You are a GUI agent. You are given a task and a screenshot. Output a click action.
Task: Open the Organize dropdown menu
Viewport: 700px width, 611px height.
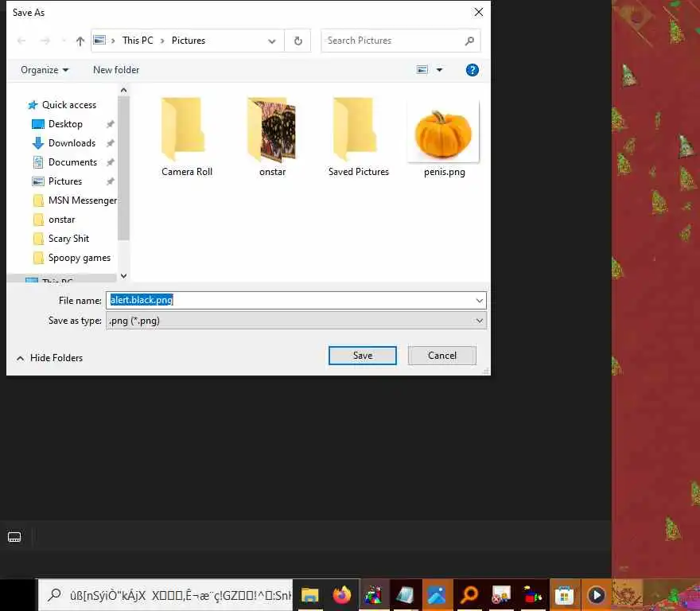(x=45, y=70)
